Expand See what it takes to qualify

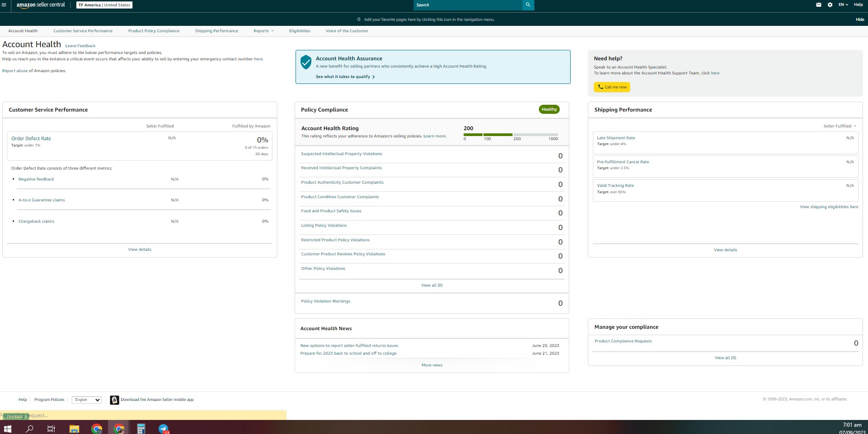345,77
